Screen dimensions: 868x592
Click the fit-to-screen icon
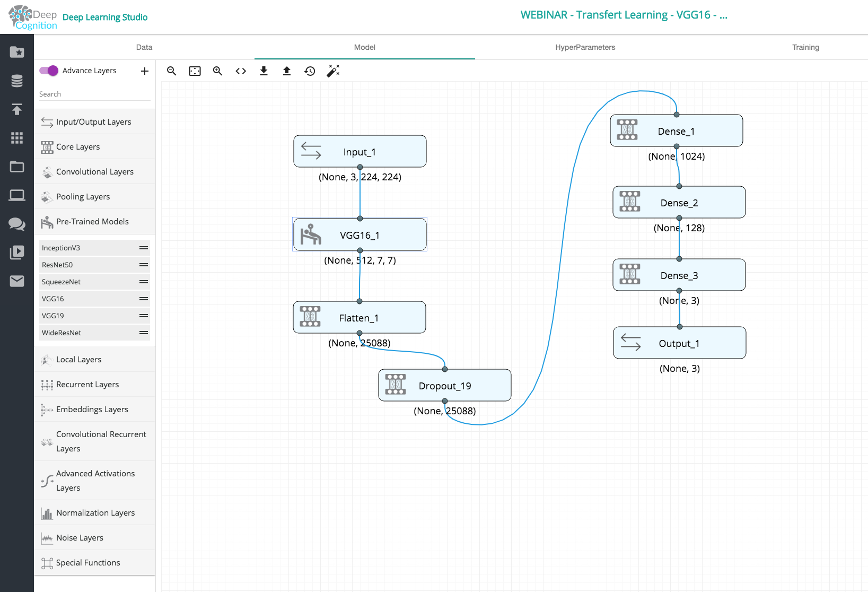point(195,71)
